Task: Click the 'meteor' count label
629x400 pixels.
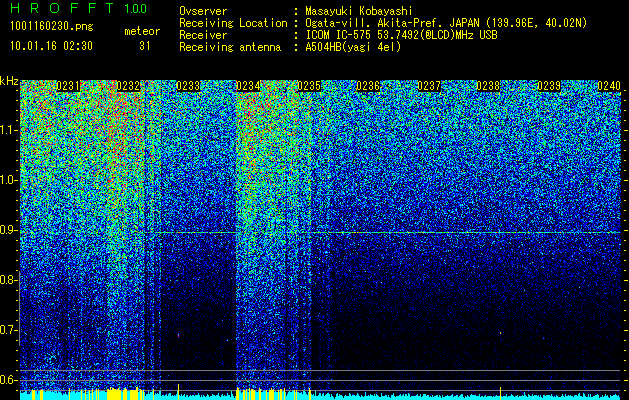Action: pyautogui.click(x=142, y=31)
